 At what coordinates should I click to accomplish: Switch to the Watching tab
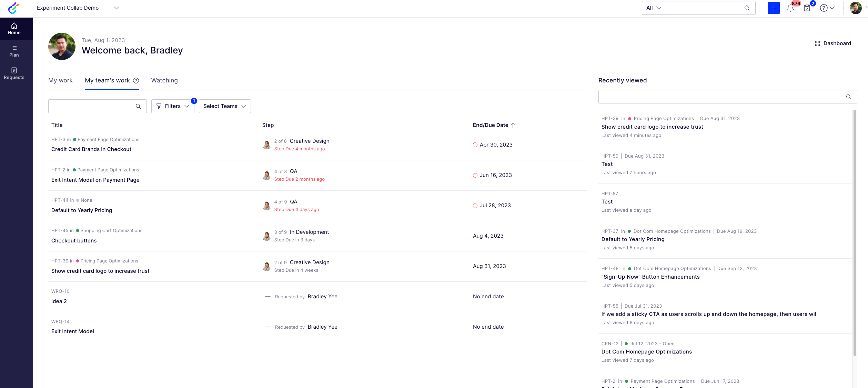click(x=164, y=80)
